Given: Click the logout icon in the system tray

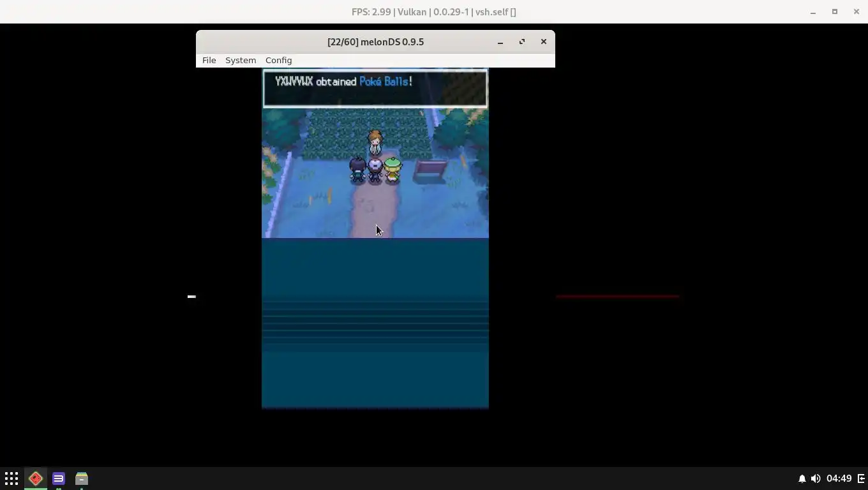Looking at the screenshot, I should (x=861, y=479).
